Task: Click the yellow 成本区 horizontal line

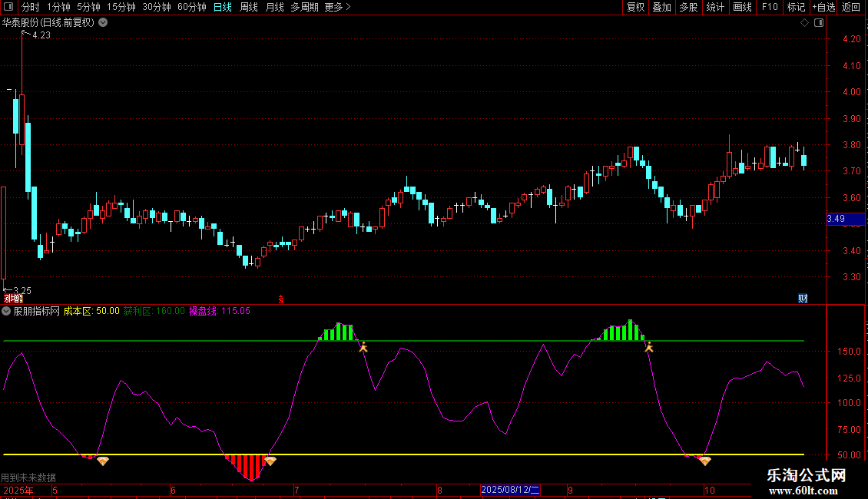Action: click(x=403, y=454)
